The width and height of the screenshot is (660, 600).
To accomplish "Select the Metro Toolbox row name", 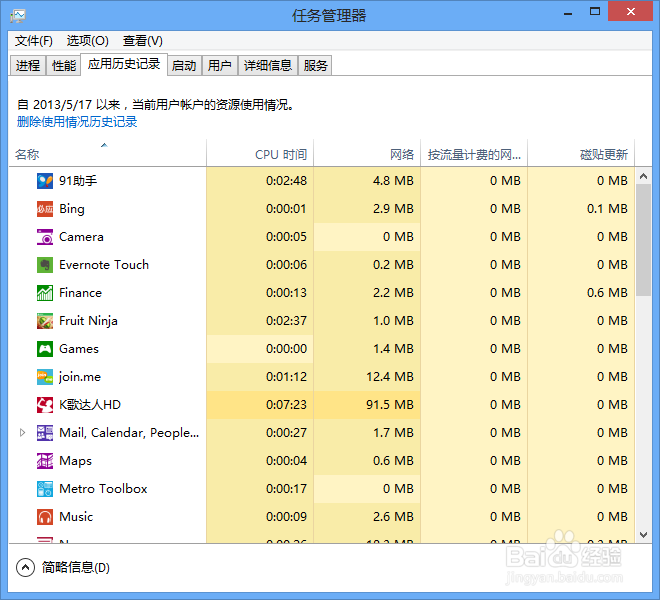I will coord(103,489).
